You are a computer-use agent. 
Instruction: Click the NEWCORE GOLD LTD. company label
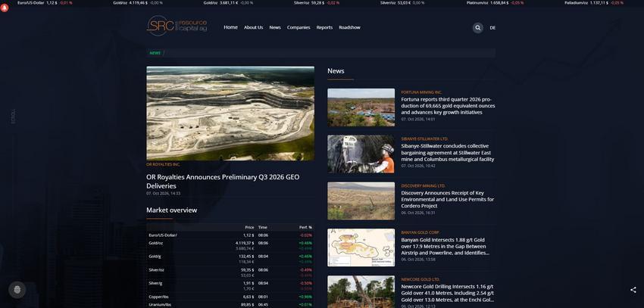[x=420, y=279]
